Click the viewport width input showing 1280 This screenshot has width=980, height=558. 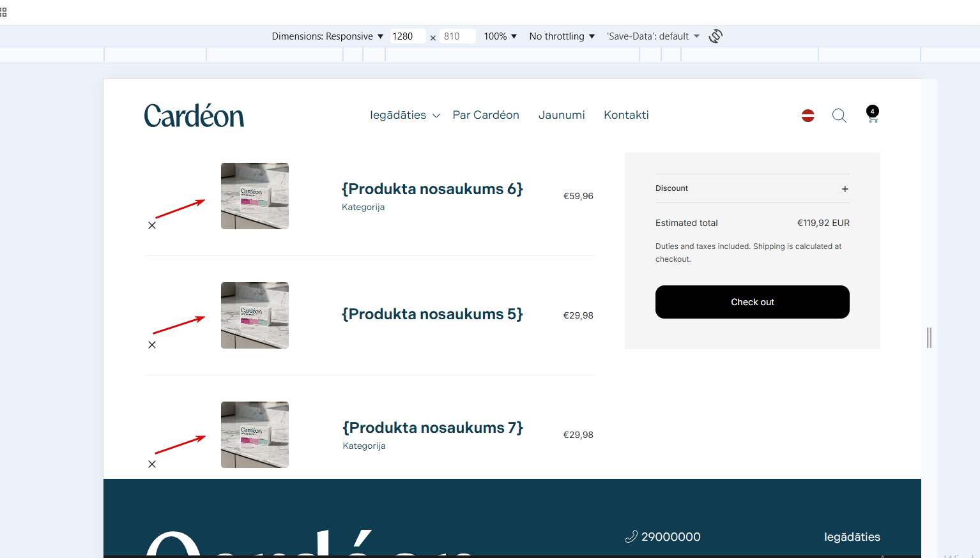[x=408, y=36]
